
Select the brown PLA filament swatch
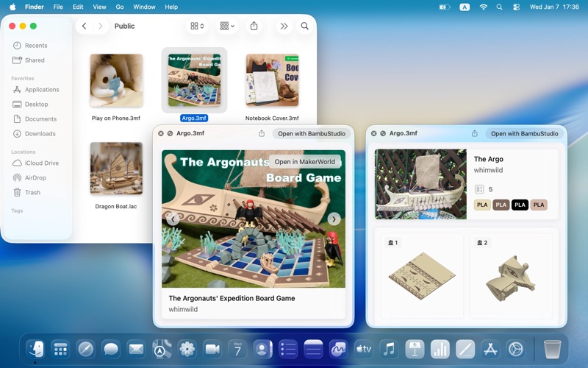point(501,205)
